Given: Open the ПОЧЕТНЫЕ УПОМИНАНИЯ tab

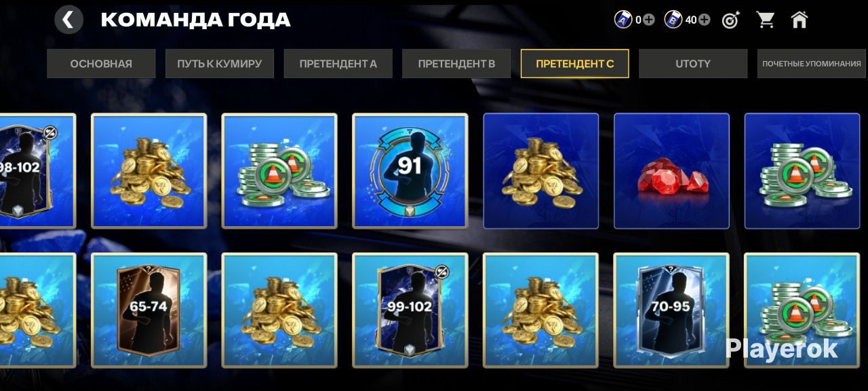Looking at the screenshot, I should (x=811, y=64).
